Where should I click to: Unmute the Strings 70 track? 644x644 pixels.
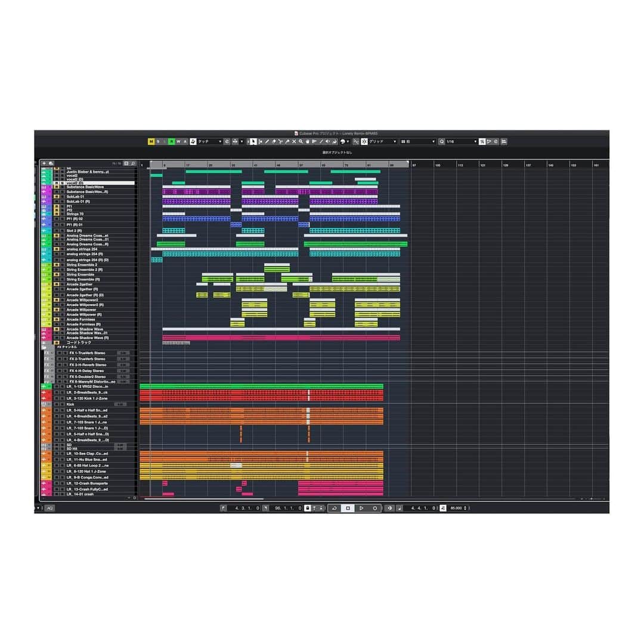coord(57,214)
